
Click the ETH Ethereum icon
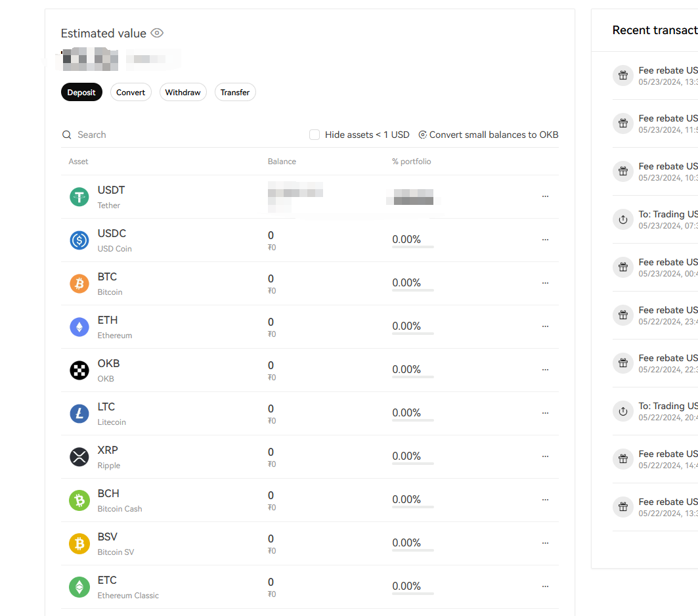[79, 326]
